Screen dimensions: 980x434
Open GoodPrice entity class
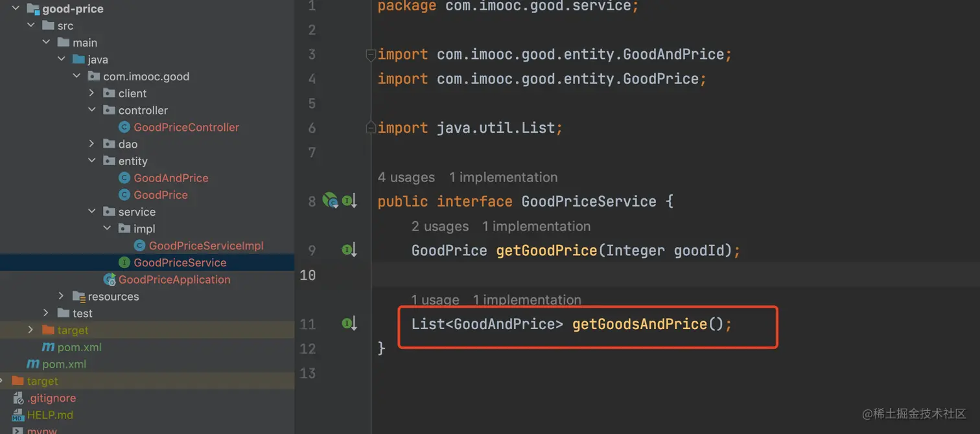[x=161, y=194]
